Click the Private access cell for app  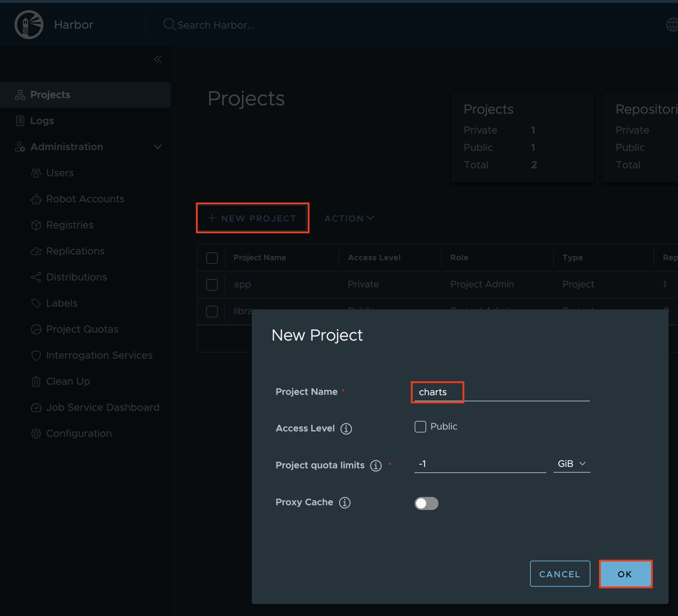363,284
